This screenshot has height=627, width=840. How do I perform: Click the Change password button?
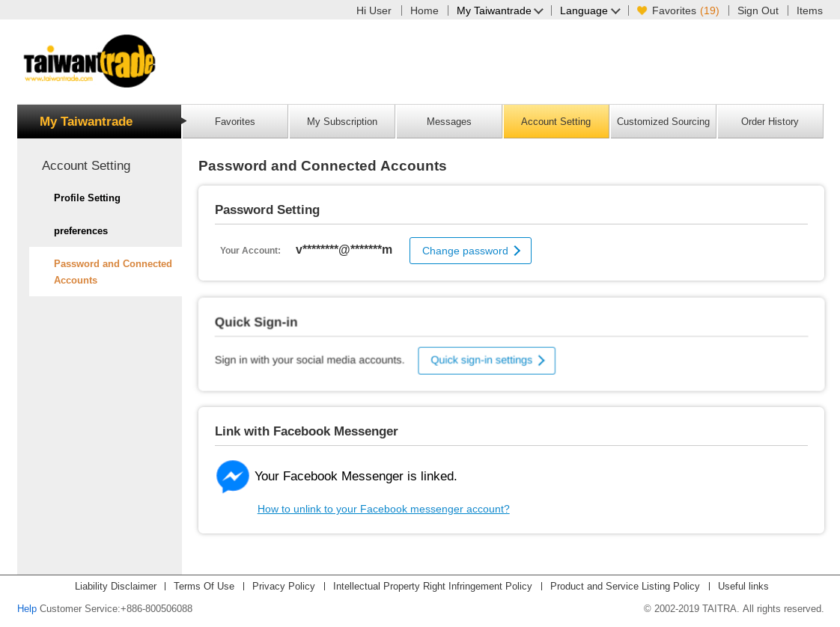click(470, 251)
